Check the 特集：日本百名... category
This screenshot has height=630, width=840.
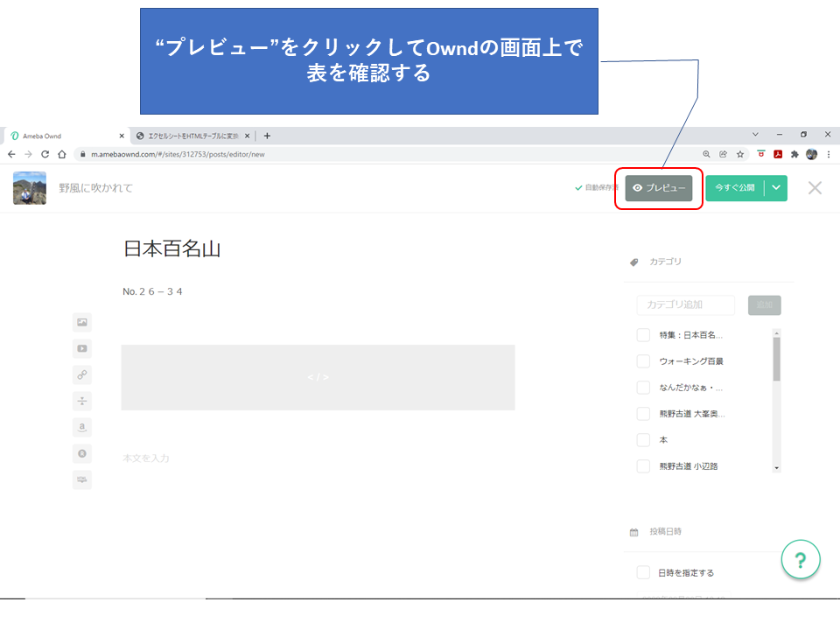[643, 335]
